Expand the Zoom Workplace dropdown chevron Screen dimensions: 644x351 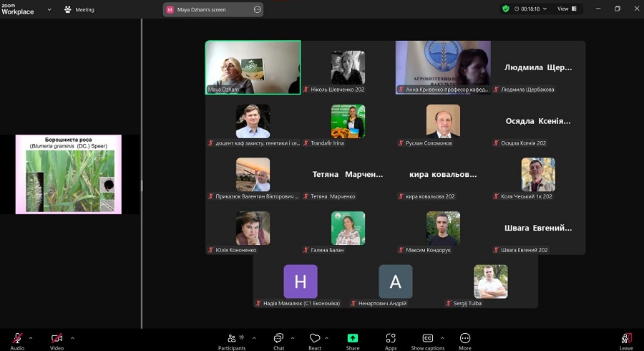[49, 9]
